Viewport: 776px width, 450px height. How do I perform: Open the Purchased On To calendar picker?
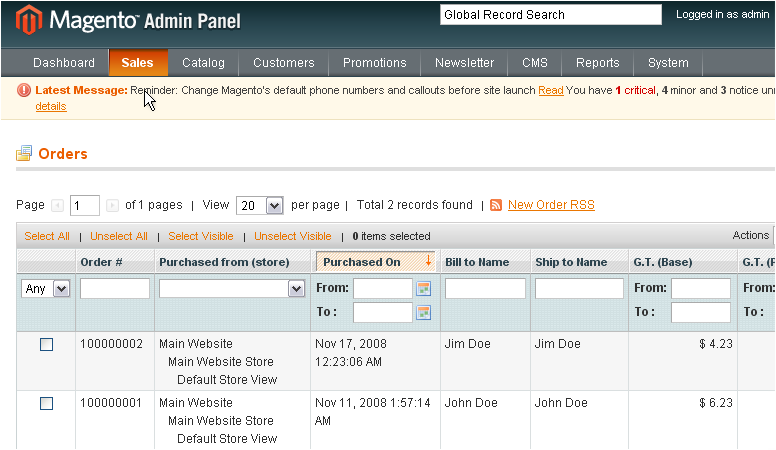click(x=423, y=312)
